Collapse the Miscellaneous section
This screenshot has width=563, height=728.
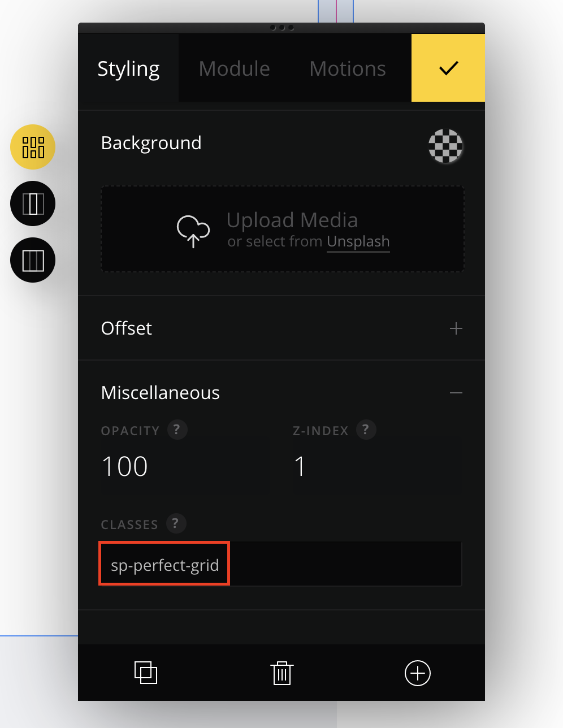pos(456,393)
